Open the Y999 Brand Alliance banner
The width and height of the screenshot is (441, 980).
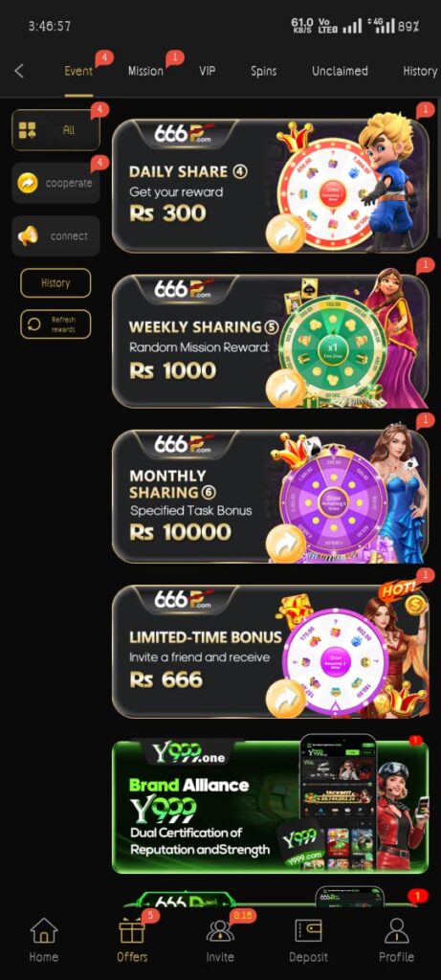point(271,806)
